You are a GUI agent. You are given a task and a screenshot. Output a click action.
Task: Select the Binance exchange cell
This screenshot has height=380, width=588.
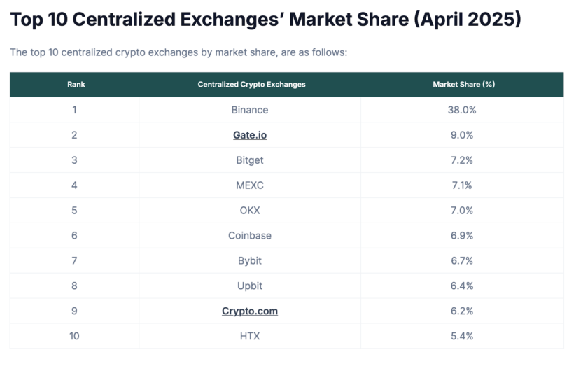[x=250, y=110]
